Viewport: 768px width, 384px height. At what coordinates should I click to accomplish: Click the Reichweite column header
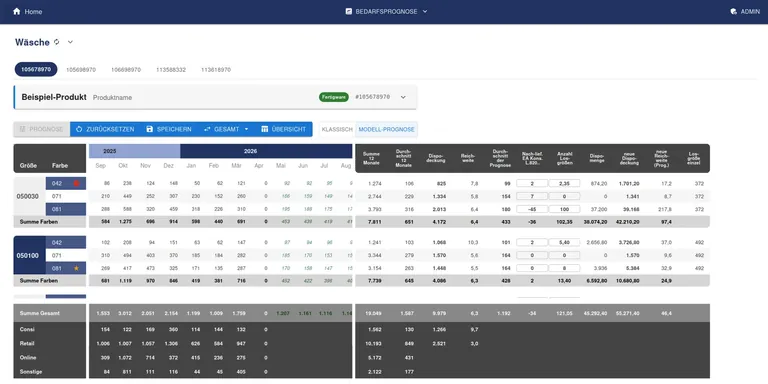[468, 158]
